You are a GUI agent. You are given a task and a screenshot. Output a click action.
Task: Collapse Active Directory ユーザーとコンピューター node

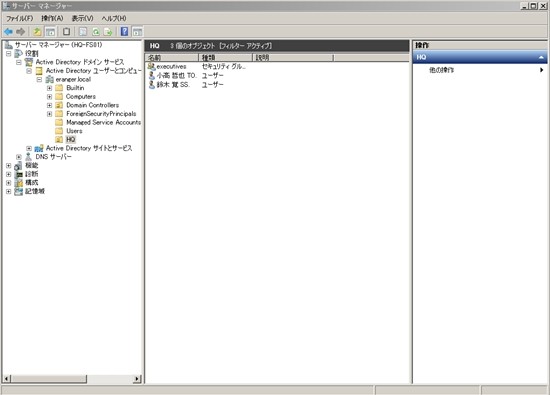pyautogui.click(x=29, y=71)
